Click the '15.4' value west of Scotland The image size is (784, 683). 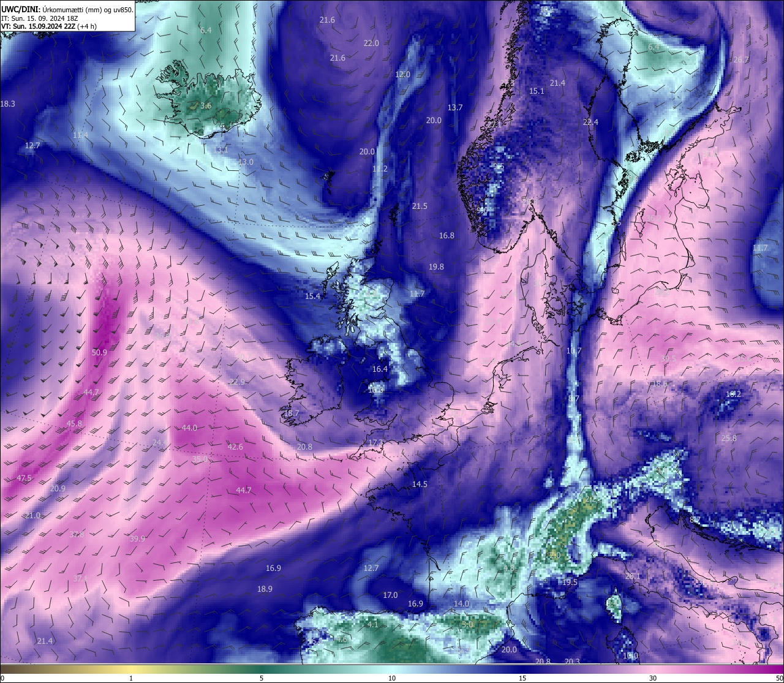click(x=312, y=296)
